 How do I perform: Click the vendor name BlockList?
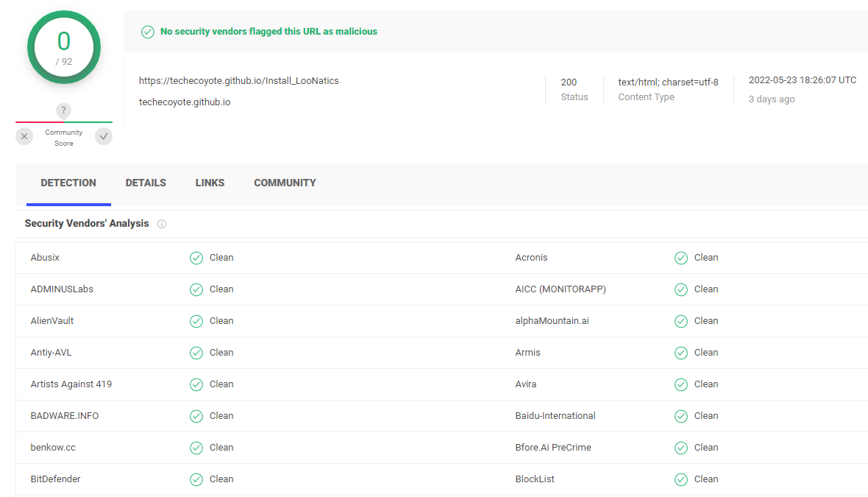pos(535,479)
